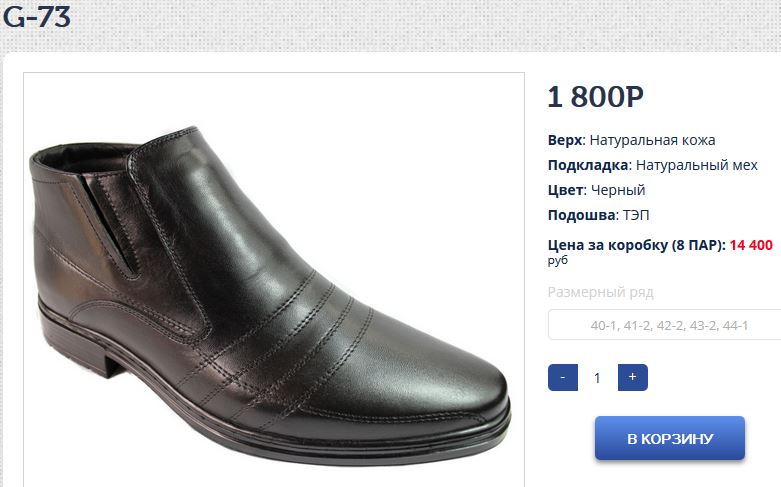Select the size range field 40-1, 41-2

pyautogui.click(x=664, y=325)
